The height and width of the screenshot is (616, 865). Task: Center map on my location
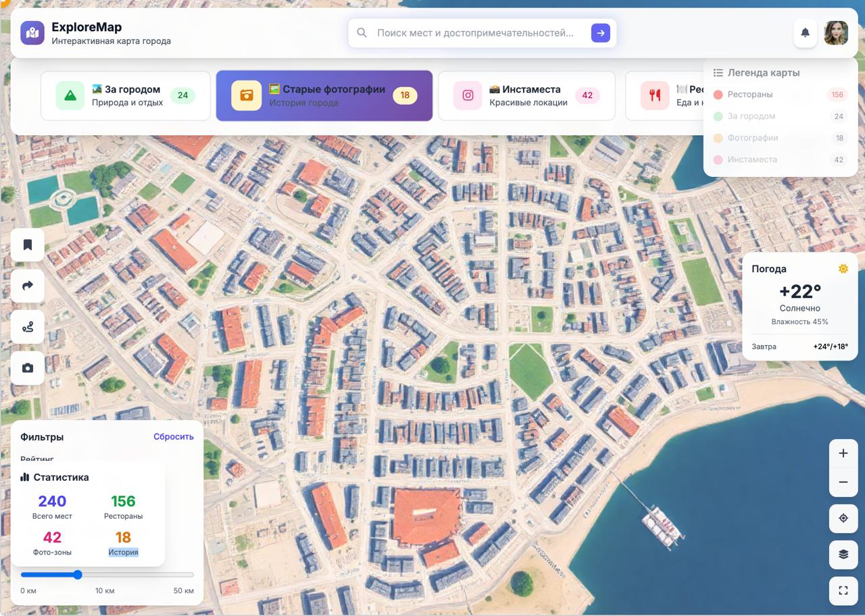(843, 518)
